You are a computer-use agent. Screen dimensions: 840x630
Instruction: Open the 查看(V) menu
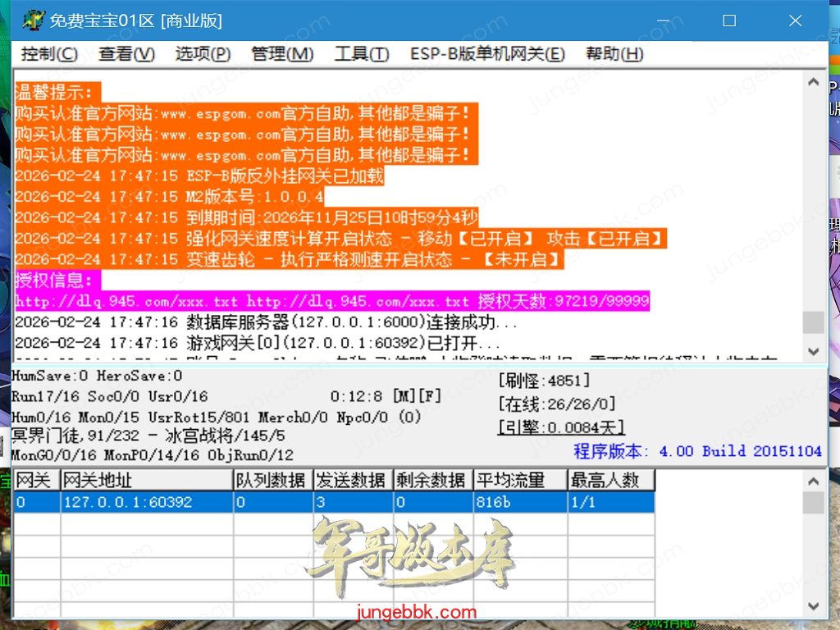click(x=126, y=54)
